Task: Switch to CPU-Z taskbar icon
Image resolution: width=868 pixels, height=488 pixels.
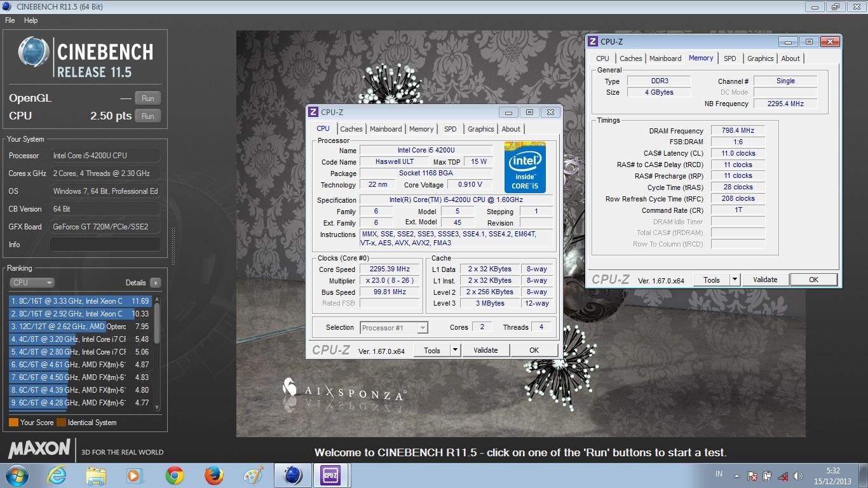Action: tap(331, 475)
